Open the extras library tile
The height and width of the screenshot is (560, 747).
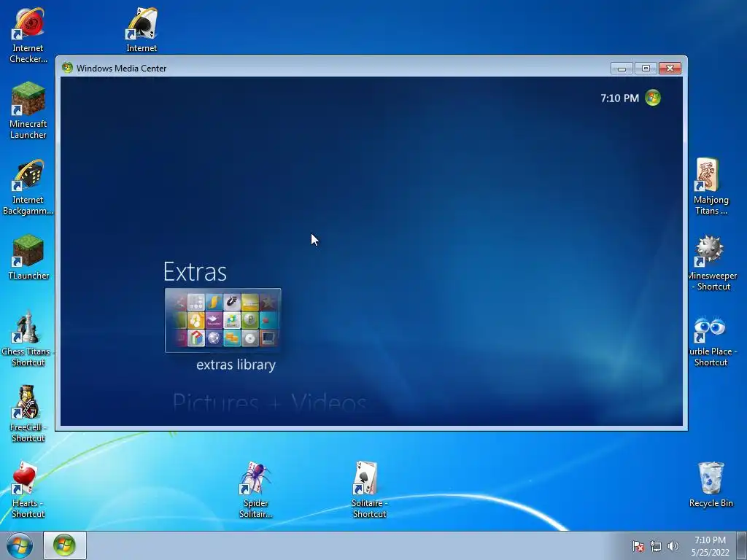(223, 320)
